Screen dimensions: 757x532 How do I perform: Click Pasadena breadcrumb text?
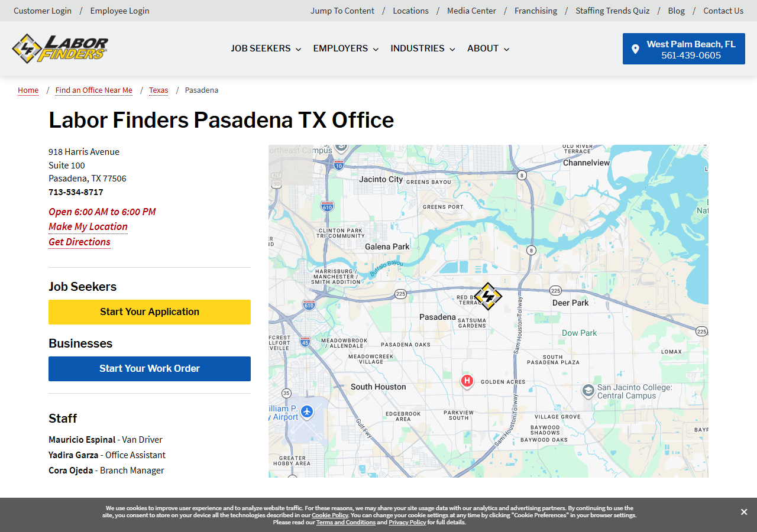tap(202, 90)
